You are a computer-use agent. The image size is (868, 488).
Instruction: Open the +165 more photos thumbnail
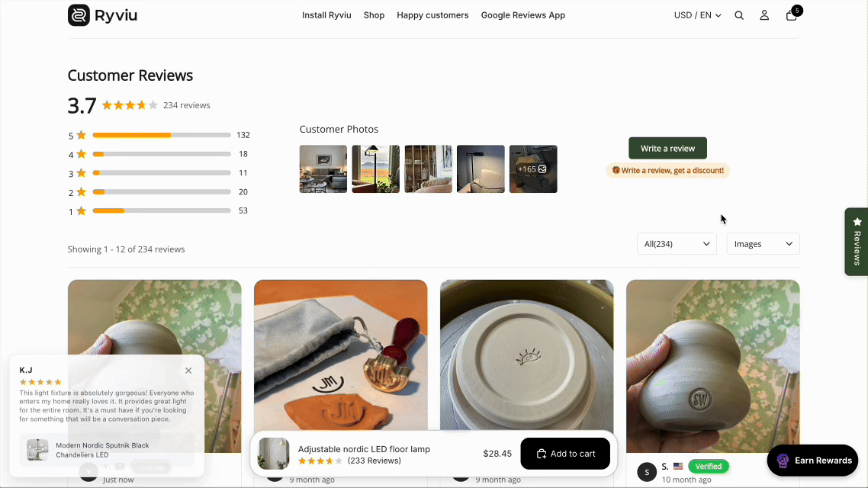click(x=533, y=169)
